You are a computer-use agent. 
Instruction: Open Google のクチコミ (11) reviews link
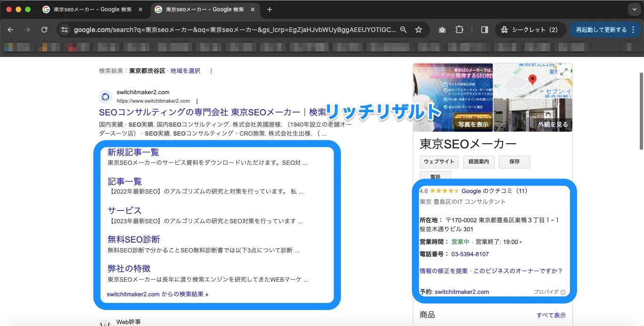[495, 191]
